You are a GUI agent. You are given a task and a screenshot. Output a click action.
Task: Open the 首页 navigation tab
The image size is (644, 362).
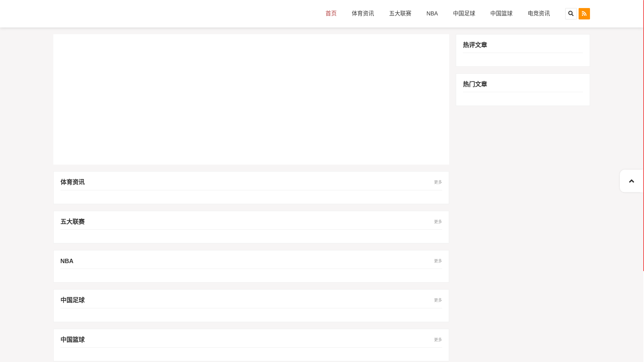point(331,14)
